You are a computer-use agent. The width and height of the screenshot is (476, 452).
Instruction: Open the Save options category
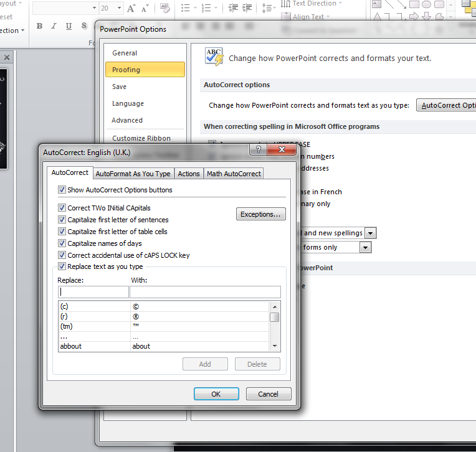(x=145, y=87)
